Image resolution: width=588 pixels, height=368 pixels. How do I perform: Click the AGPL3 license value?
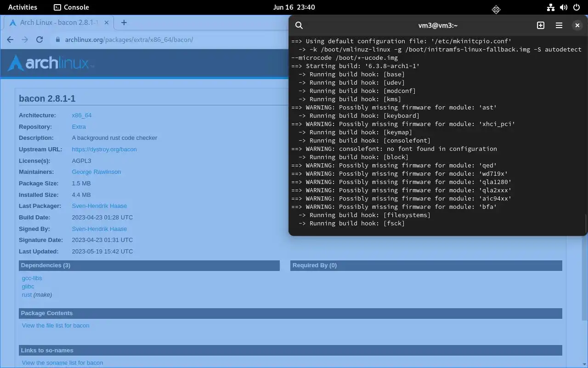[81, 161]
